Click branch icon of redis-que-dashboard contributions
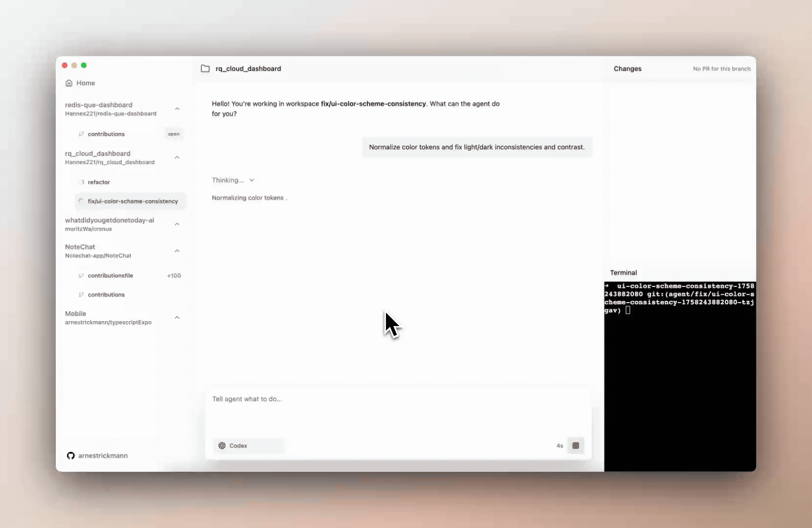Image resolution: width=812 pixels, height=528 pixels. (x=81, y=134)
